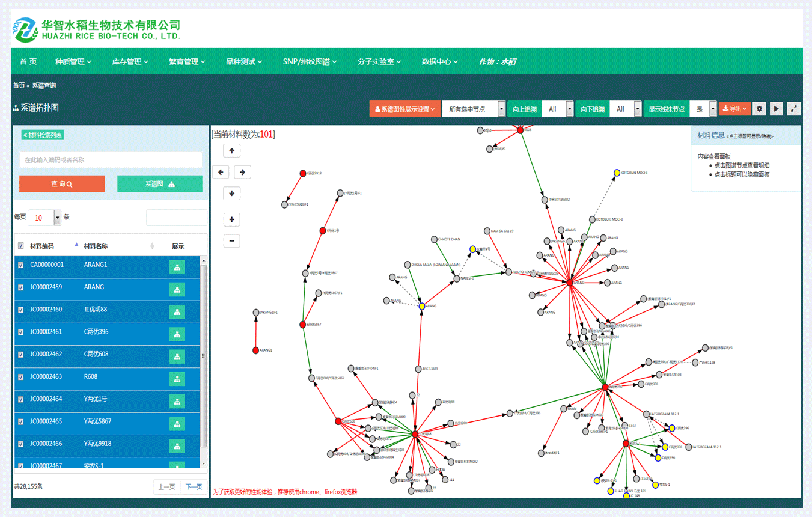Open the 数据中心 menu
The image size is (812, 517).
[x=439, y=61]
